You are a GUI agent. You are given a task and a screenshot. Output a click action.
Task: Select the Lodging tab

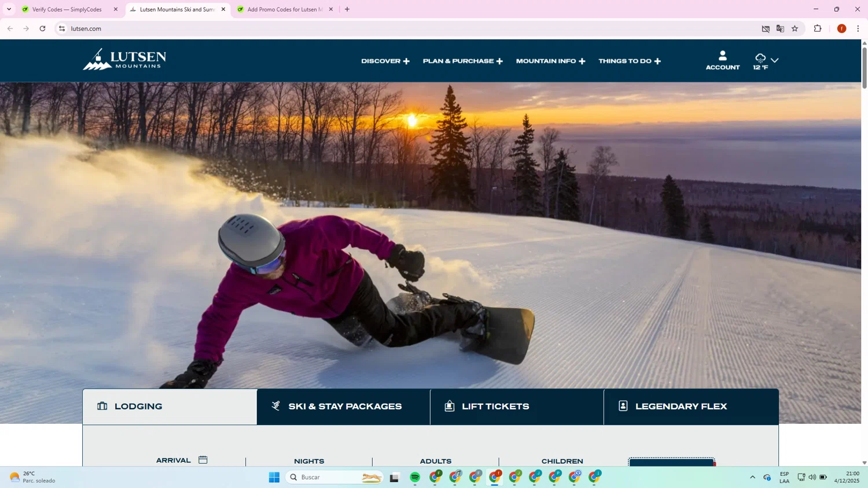170,406
